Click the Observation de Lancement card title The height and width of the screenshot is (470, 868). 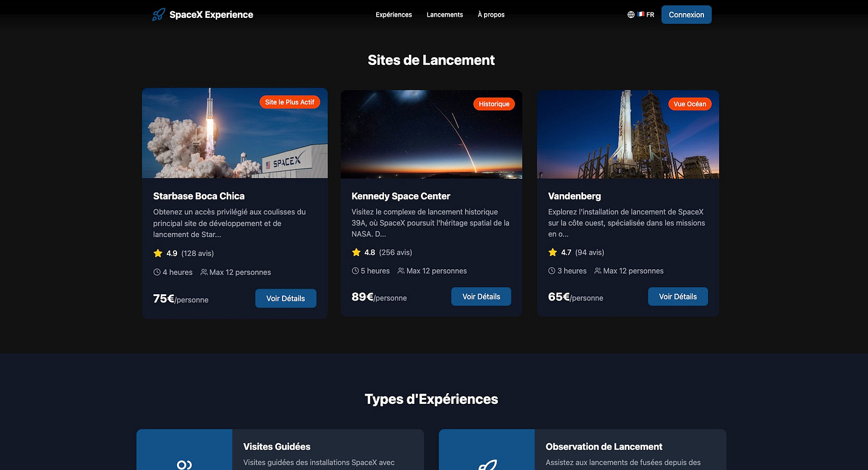coord(604,447)
